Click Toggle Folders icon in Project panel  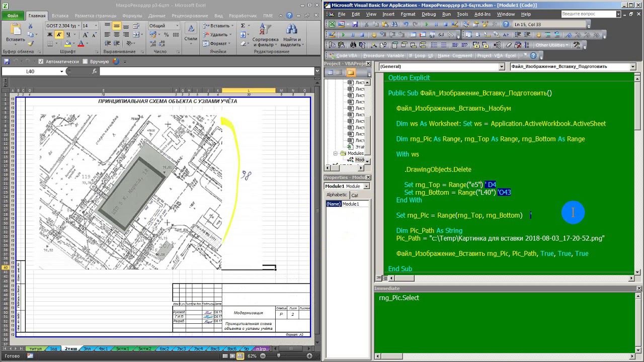click(351, 72)
